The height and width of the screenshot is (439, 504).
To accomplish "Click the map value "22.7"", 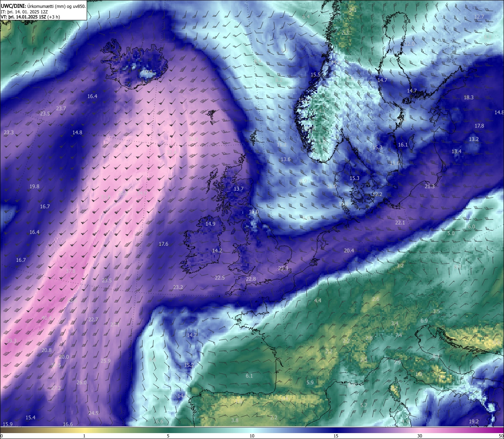I will point(93,320).
